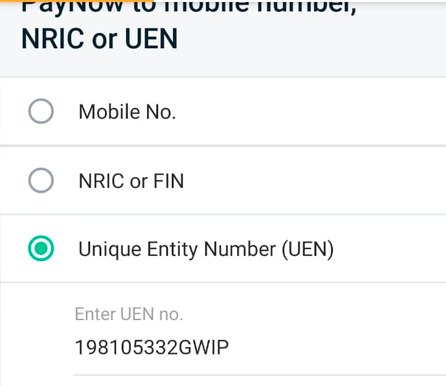Click the "NRIC or UEN" heading text

point(99,39)
